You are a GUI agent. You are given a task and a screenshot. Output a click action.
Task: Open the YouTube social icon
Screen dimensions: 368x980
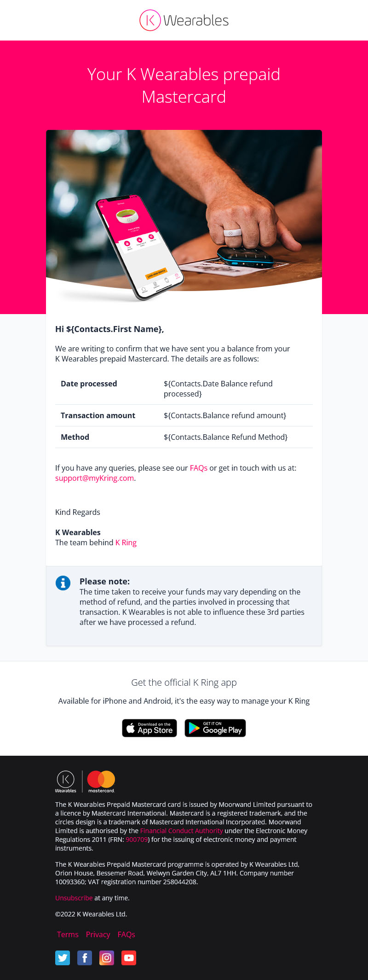click(129, 958)
